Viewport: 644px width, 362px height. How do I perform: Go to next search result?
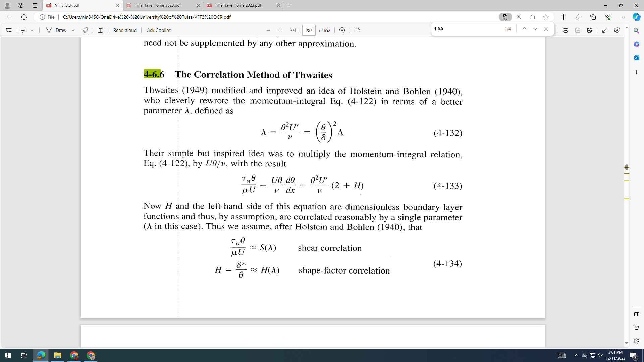click(x=535, y=29)
